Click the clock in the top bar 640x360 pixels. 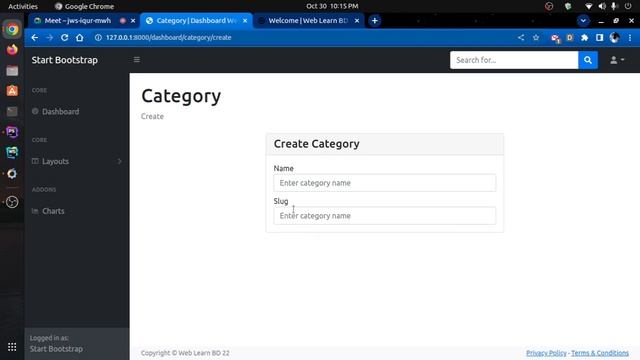(332, 6)
